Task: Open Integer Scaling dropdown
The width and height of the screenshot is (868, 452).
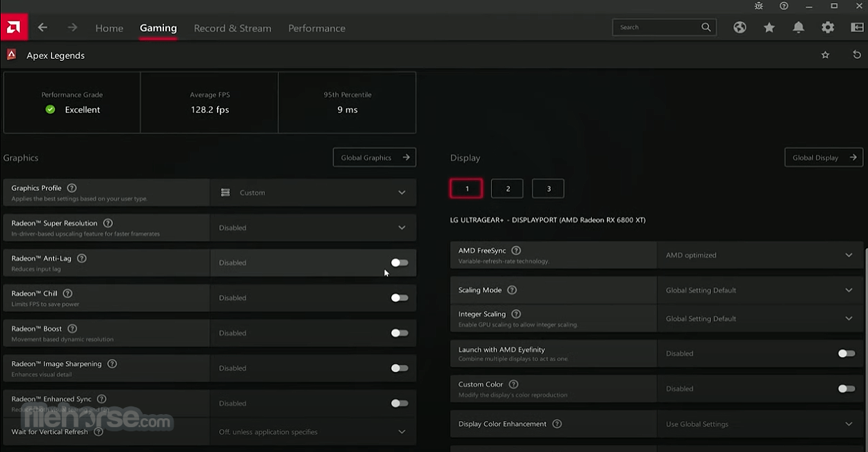Action: pos(760,318)
